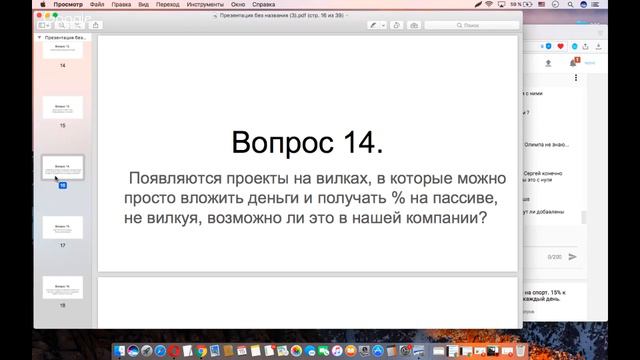This screenshot has height=360, width=640.
Task: Open Safari from the Dock
Action: tap(160, 351)
